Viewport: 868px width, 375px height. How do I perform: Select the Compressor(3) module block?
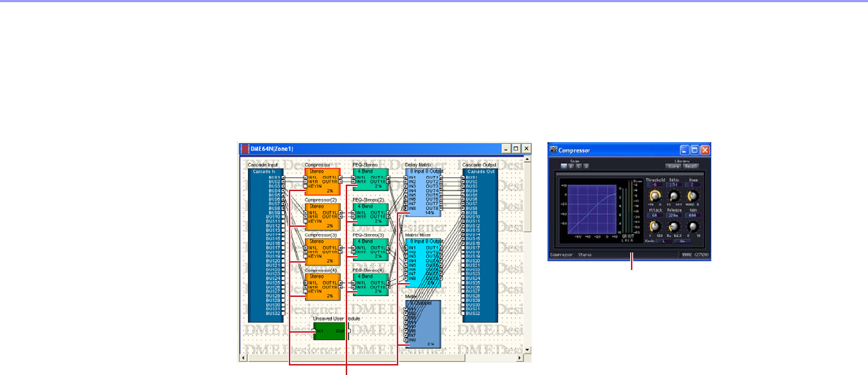point(322,252)
